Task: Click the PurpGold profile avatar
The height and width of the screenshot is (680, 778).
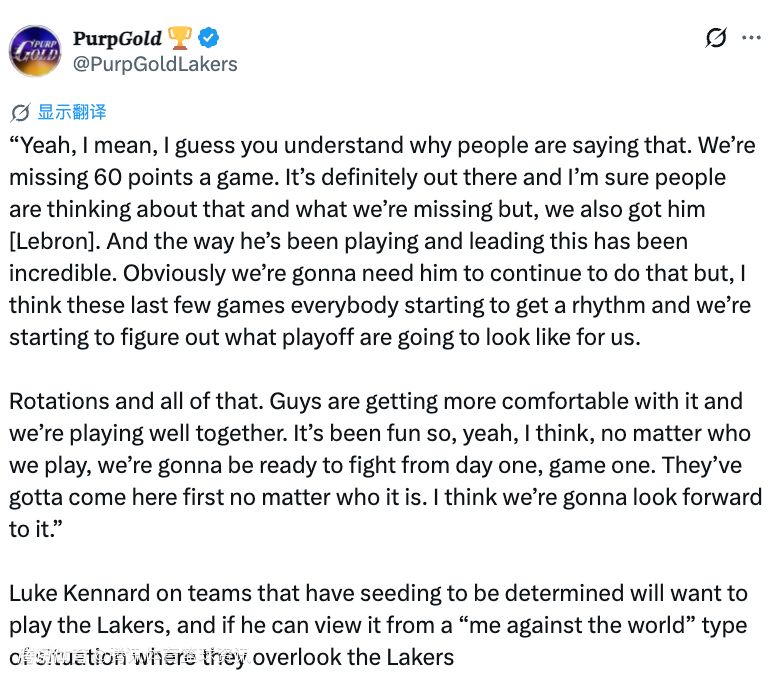Action: point(35,51)
